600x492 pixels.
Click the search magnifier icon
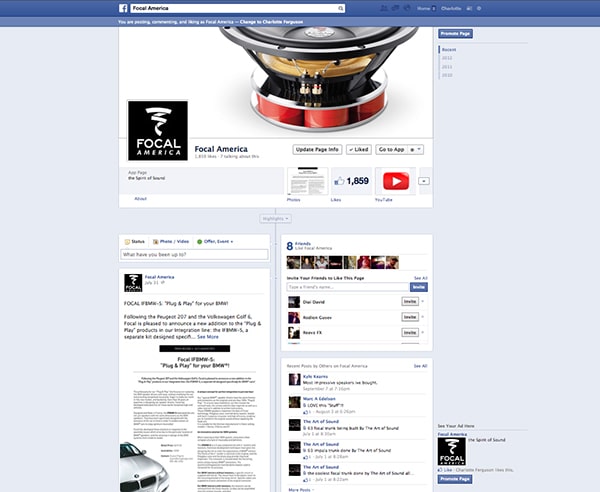pyautogui.click(x=340, y=8)
